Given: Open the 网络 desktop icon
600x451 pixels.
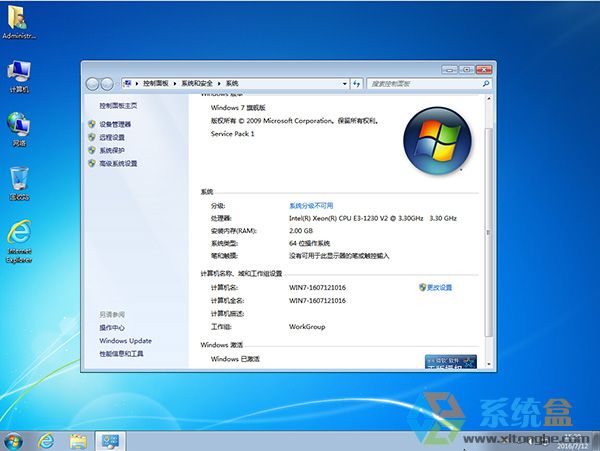Looking at the screenshot, I should pyautogui.click(x=19, y=130).
